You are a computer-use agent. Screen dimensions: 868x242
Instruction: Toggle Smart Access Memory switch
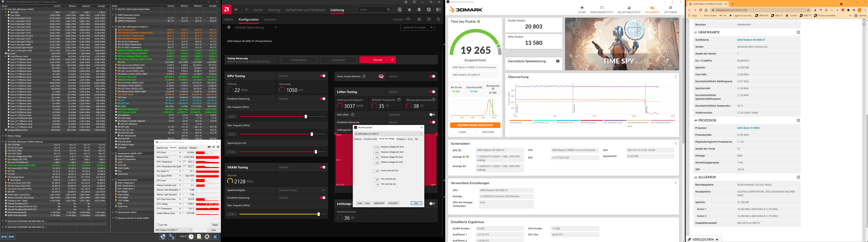point(432,77)
